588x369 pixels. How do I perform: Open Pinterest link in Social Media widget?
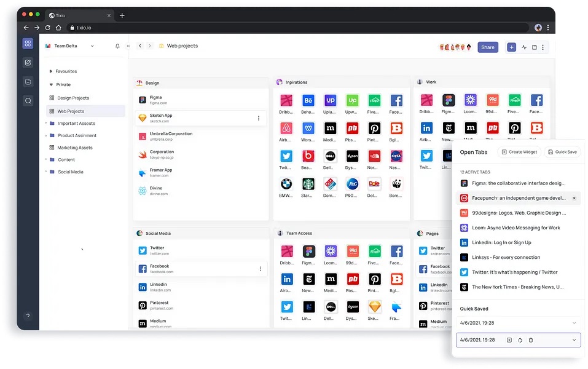201,306
